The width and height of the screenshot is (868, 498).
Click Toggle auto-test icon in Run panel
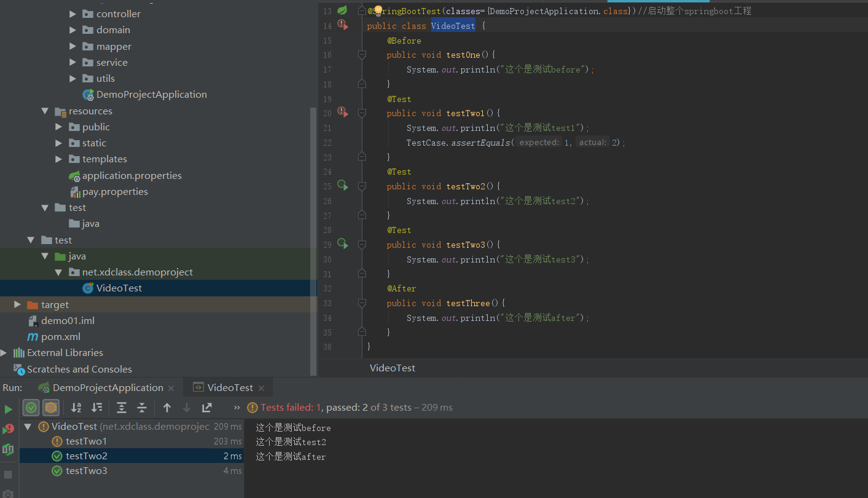[x=8, y=449]
